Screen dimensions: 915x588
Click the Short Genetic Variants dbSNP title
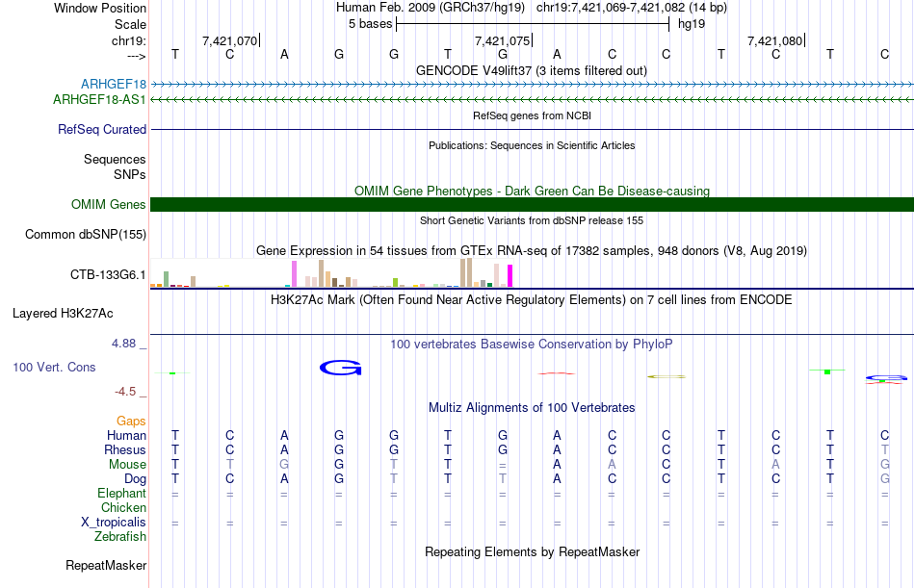(x=532, y=221)
